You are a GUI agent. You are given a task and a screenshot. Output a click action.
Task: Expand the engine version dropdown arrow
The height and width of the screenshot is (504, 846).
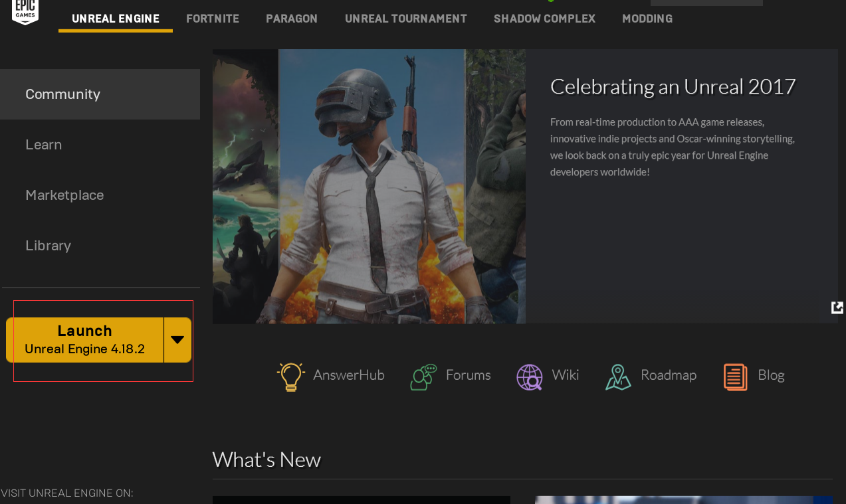(177, 340)
